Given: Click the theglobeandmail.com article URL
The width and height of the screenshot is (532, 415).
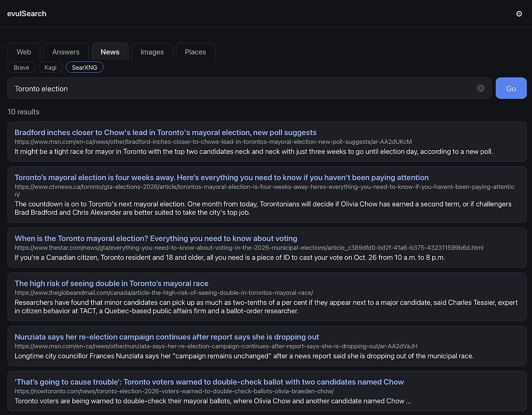Looking at the screenshot, I should pos(164,292).
